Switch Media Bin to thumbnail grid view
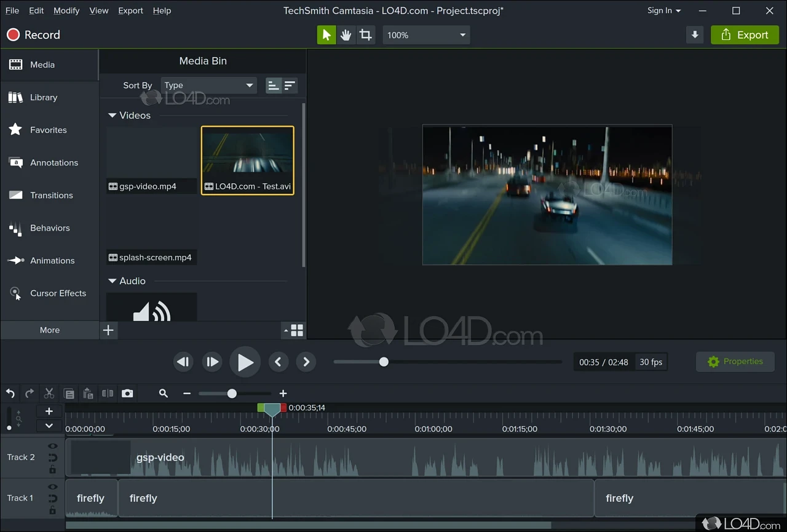787x532 pixels. click(x=297, y=330)
